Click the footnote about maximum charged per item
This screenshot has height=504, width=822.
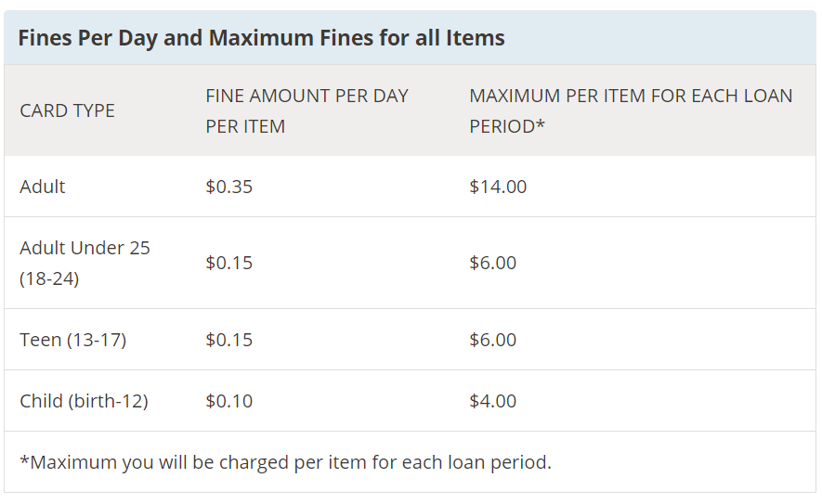[286, 462]
